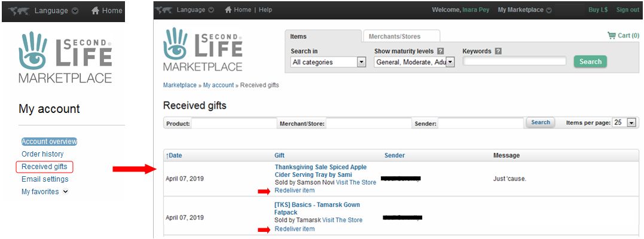Open the Search in categories dropdown
The height and width of the screenshot is (239, 644).
pyautogui.click(x=361, y=62)
